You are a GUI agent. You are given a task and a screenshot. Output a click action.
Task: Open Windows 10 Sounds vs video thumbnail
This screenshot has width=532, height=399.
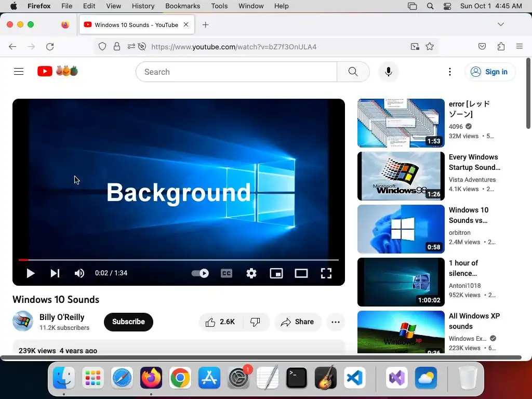click(401, 229)
